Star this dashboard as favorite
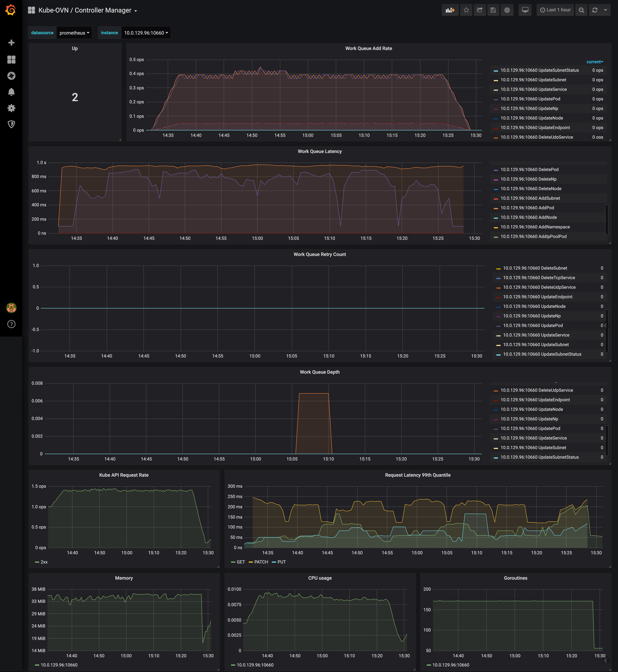 coord(466,10)
